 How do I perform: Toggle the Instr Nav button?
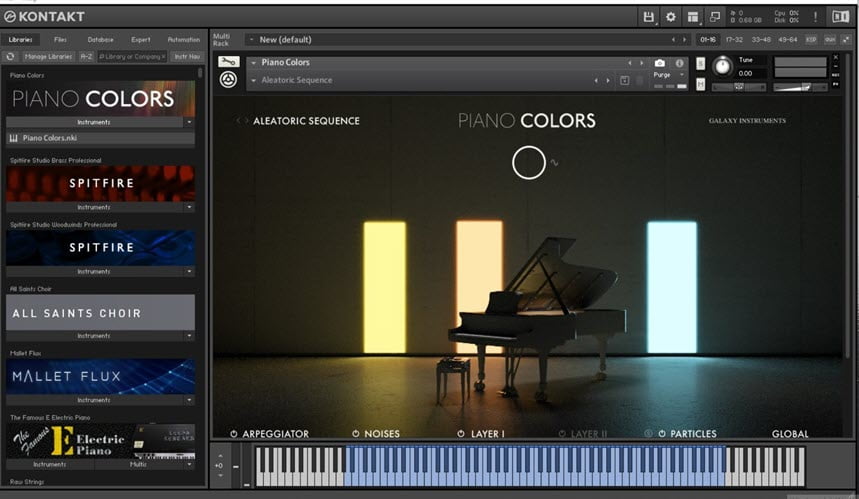click(187, 56)
